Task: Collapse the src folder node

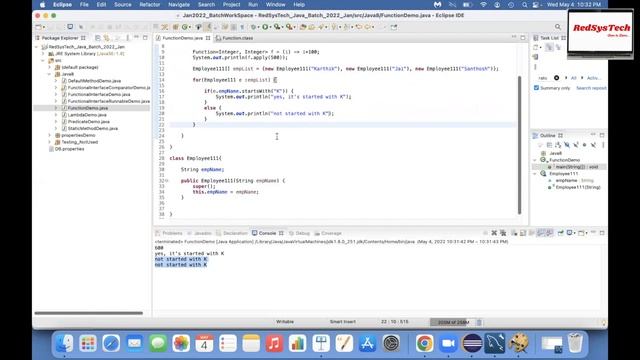Action: [x=43, y=60]
